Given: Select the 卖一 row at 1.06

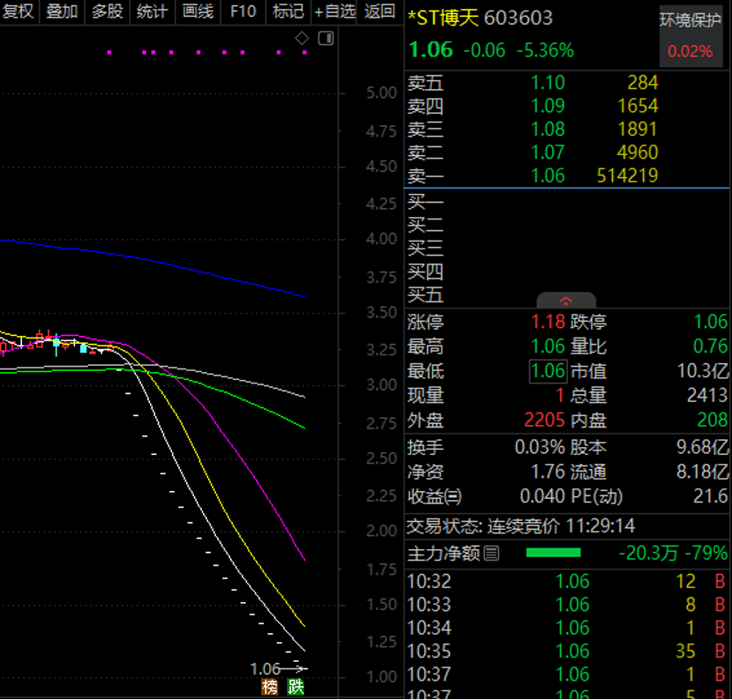Looking at the screenshot, I should click(566, 176).
